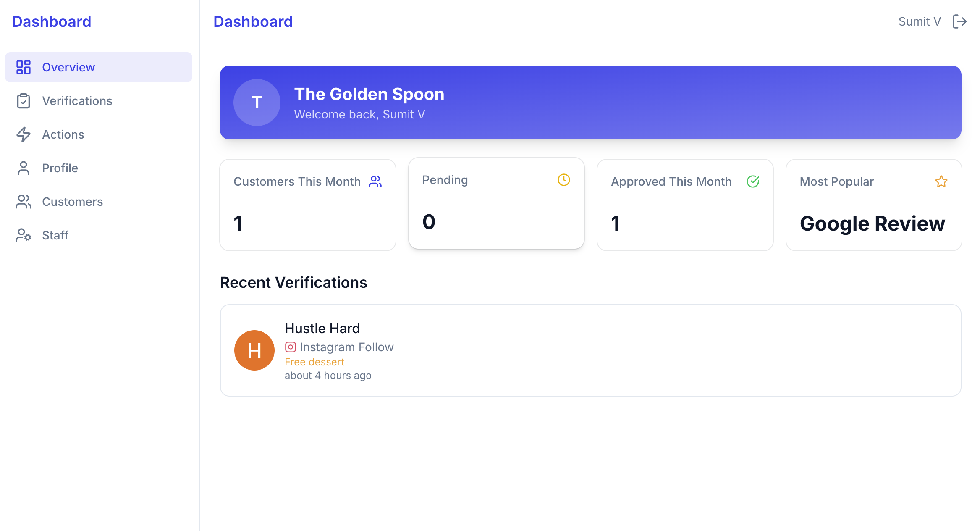Open the Customers This Month stat card
The height and width of the screenshot is (531, 980).
307,205
